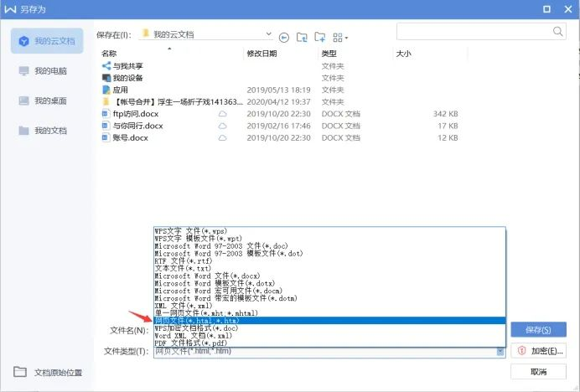Go up one folder level icon
The height and width of the screenshot is (392, 580).
point(302,38)
